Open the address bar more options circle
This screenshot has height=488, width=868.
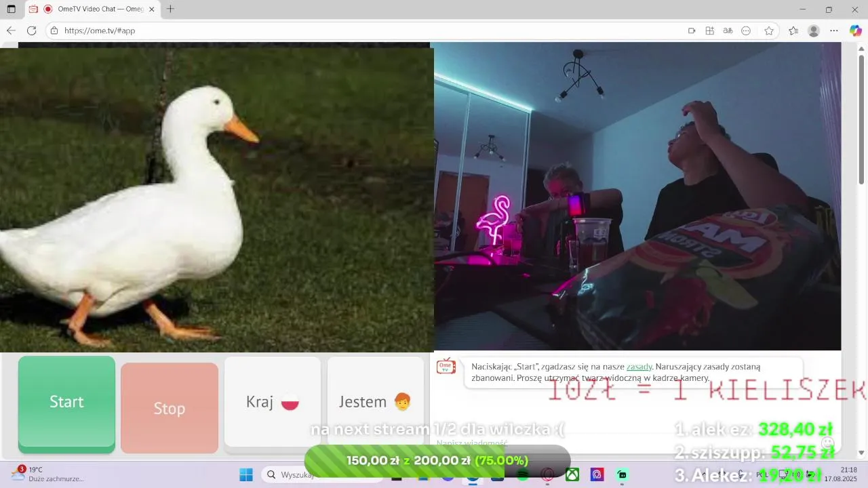click(746, 30)
